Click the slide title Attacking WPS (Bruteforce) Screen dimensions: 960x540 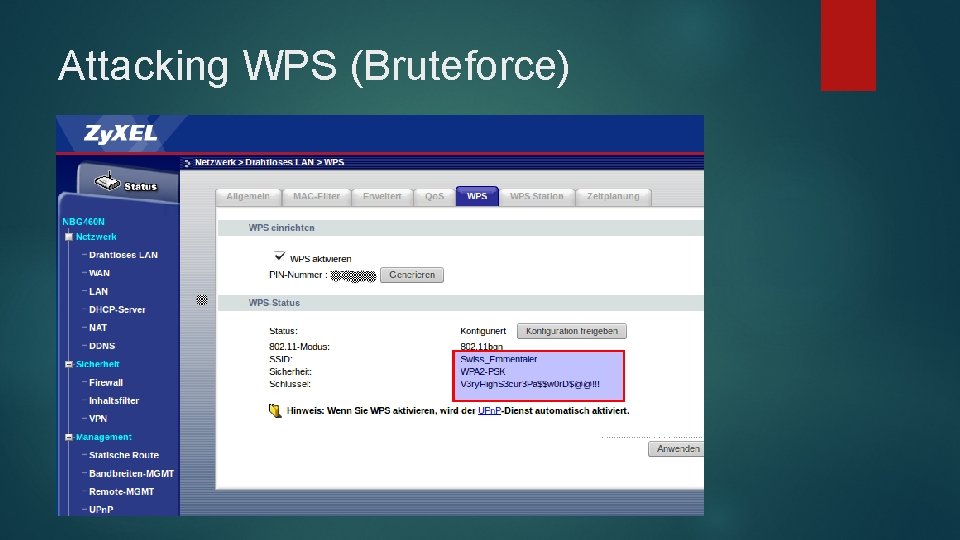tap(313, 66)
